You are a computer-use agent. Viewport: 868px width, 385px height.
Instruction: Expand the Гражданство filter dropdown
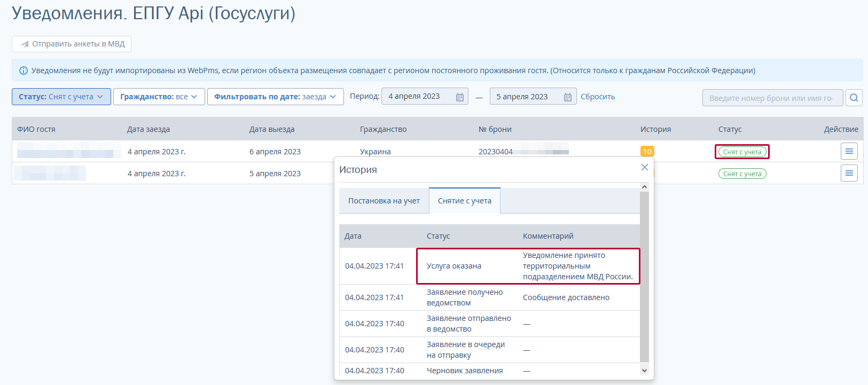pyautogui.click(x=159, y=97)
